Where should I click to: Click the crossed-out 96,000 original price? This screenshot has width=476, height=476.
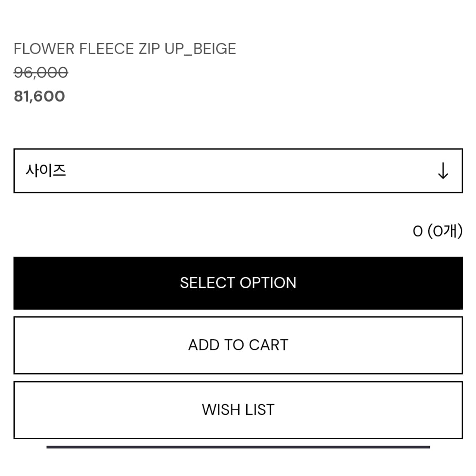pos(41,72)
